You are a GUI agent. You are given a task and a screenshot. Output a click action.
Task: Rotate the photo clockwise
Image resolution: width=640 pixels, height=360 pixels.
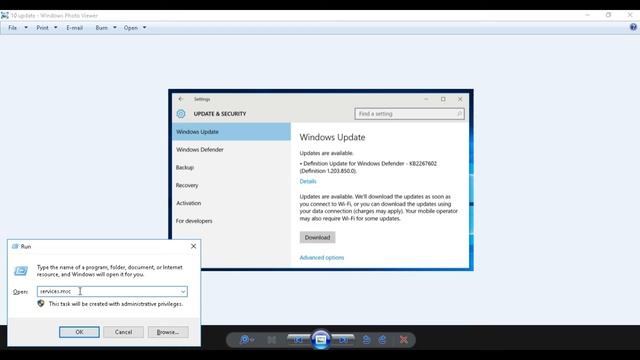click(x=382, y=340)
